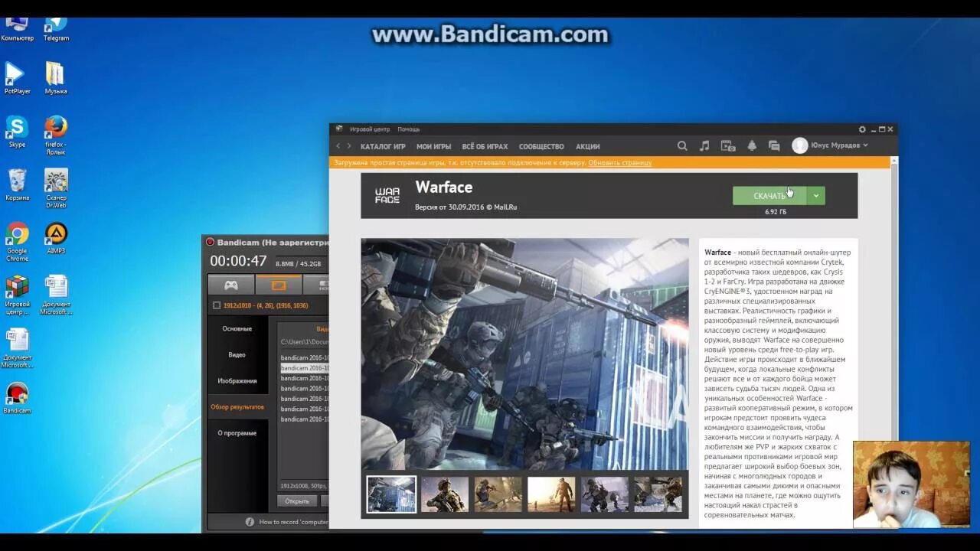Open the Game Center settings gear
This screenshot has height=551, width=980.
click(862, 129)
